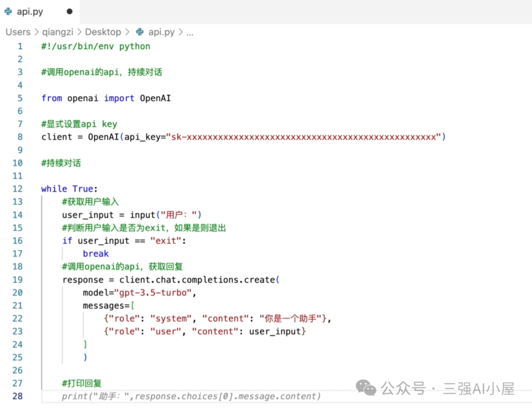Select the api.py file name in the breadcrumb
The width and height of the screenshot is (532, 410).
coord(162,32)
